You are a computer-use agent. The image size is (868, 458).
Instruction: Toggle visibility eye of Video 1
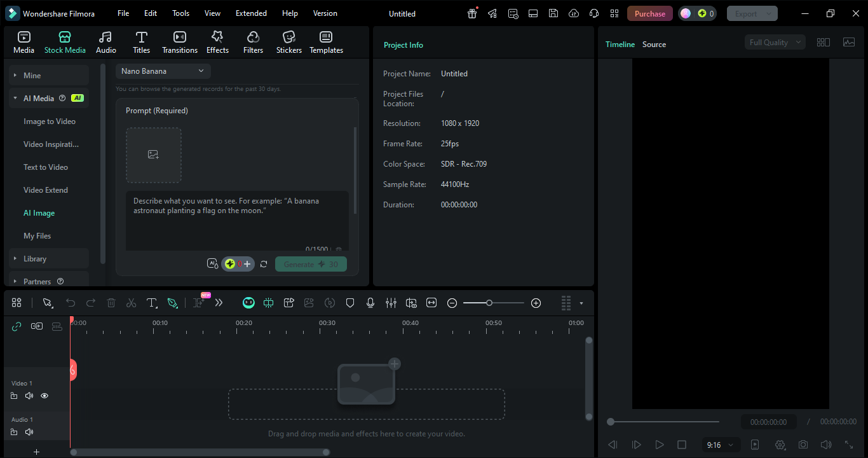coord(44,396)
